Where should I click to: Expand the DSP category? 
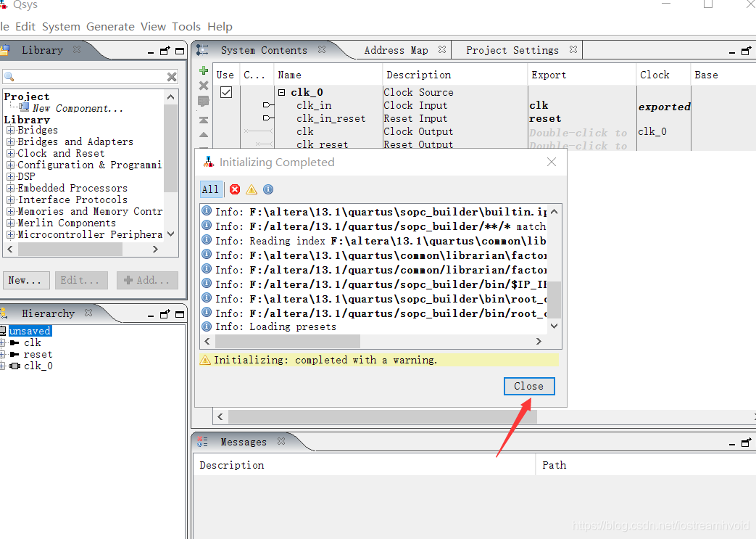[11, 176]
